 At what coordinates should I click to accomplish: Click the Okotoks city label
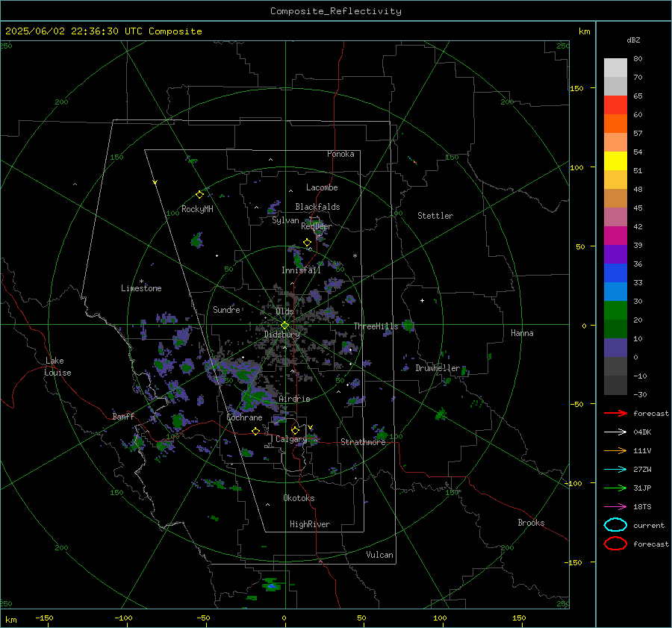click(299, 498)
